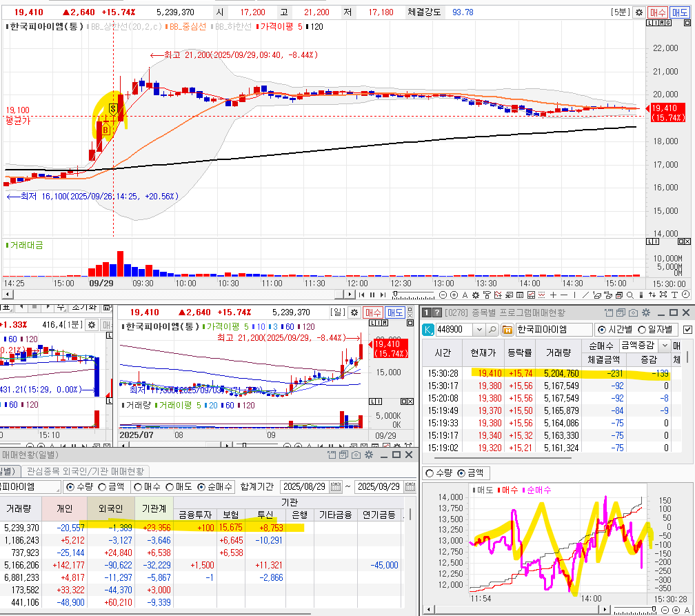Click 기관계 column header
This screenshot has width=695, height=616.
pos(154,508)
